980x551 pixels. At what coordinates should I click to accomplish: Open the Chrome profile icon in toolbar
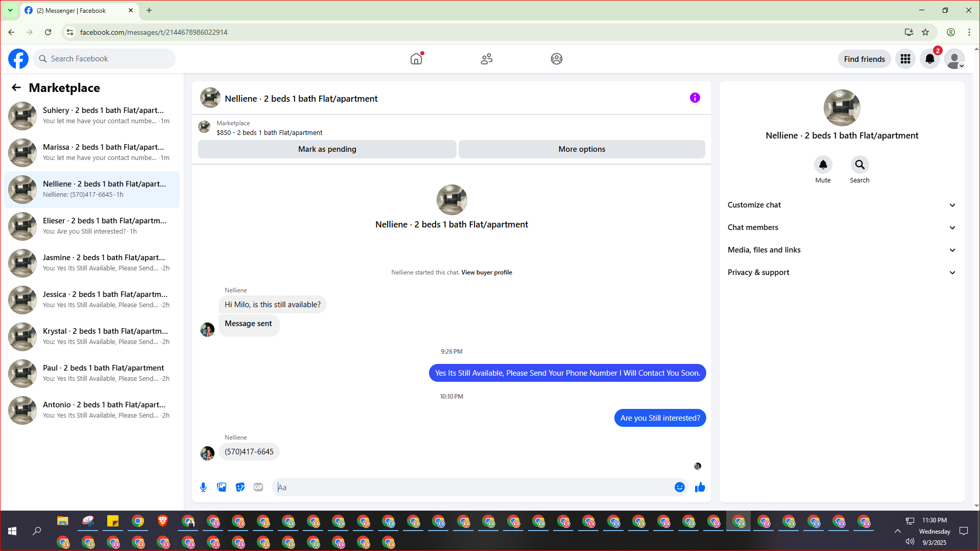[x=951, y=32]
